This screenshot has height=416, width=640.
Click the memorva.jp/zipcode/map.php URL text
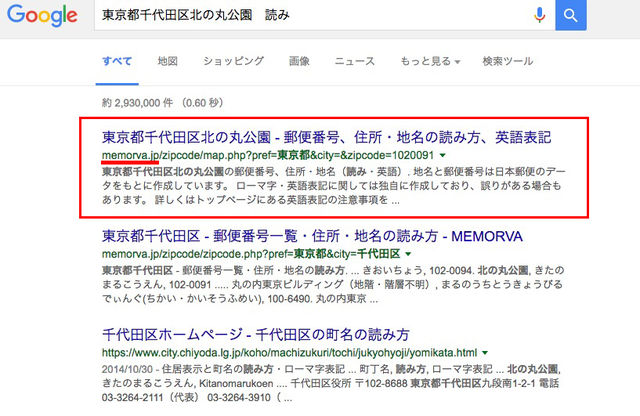268,156
